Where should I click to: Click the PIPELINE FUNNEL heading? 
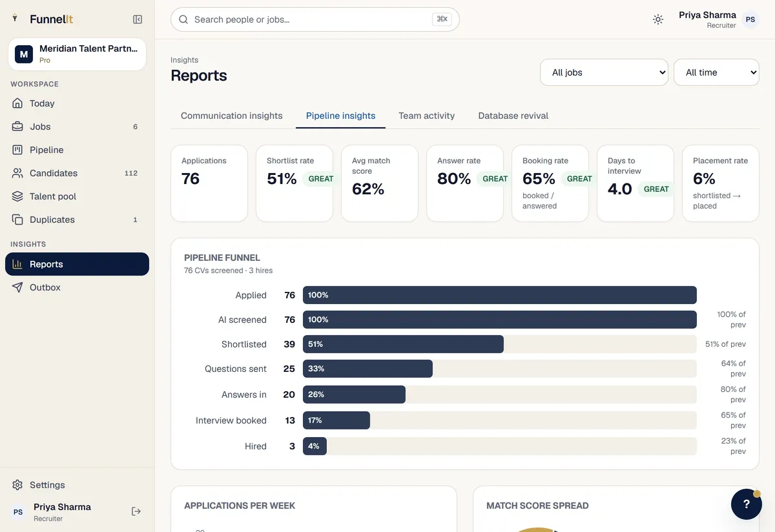tap(222, 258)
